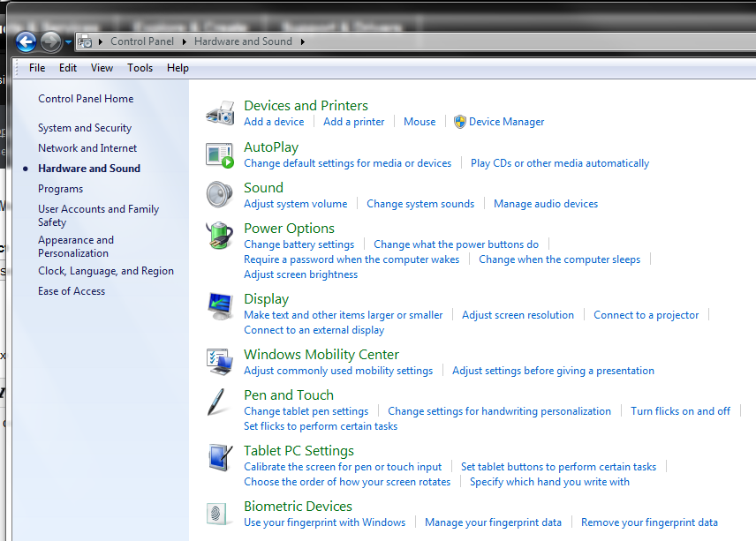Image resolution: width=756 pixels, height=541 pixels.
Task: Expand the arrow before Control Panel in breadcrumb
Action: click(x=101, y=41)
